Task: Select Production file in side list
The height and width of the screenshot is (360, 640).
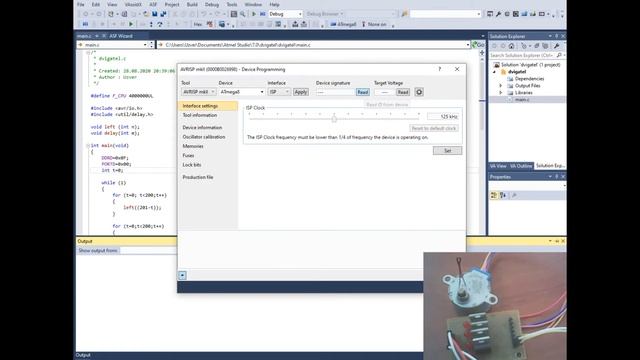Action: (x=198, y=177)
